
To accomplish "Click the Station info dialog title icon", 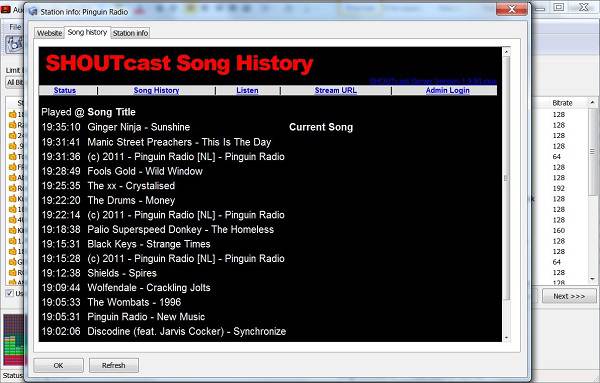I will 33,12.
